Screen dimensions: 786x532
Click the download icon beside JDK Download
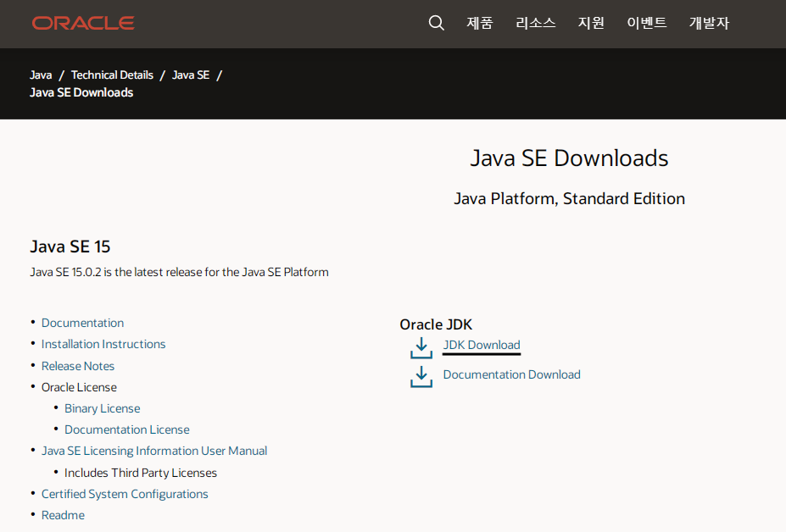coord(421,347)
